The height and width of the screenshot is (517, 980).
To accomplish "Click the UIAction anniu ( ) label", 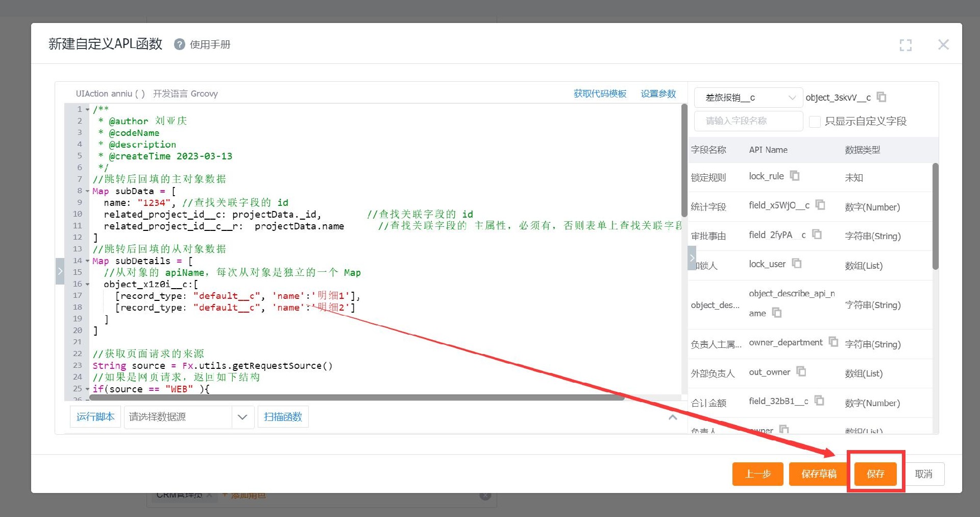I will (110, 93).
